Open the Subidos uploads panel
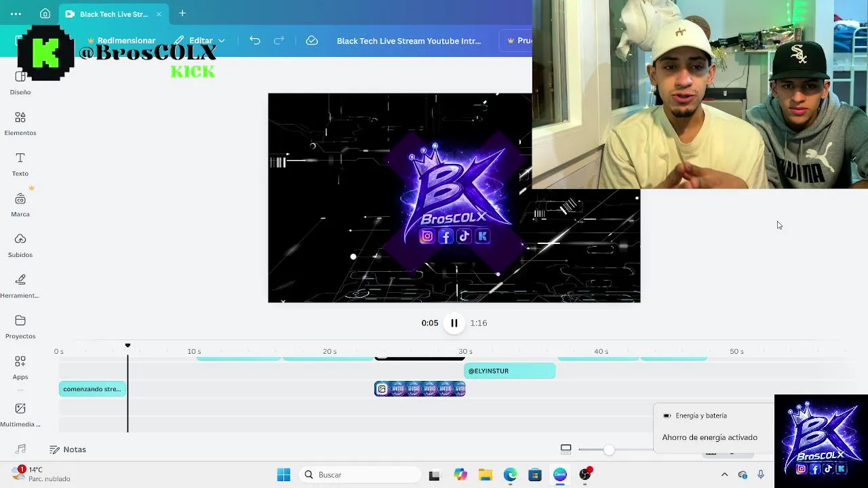The image size is (868, 488). 20,246
